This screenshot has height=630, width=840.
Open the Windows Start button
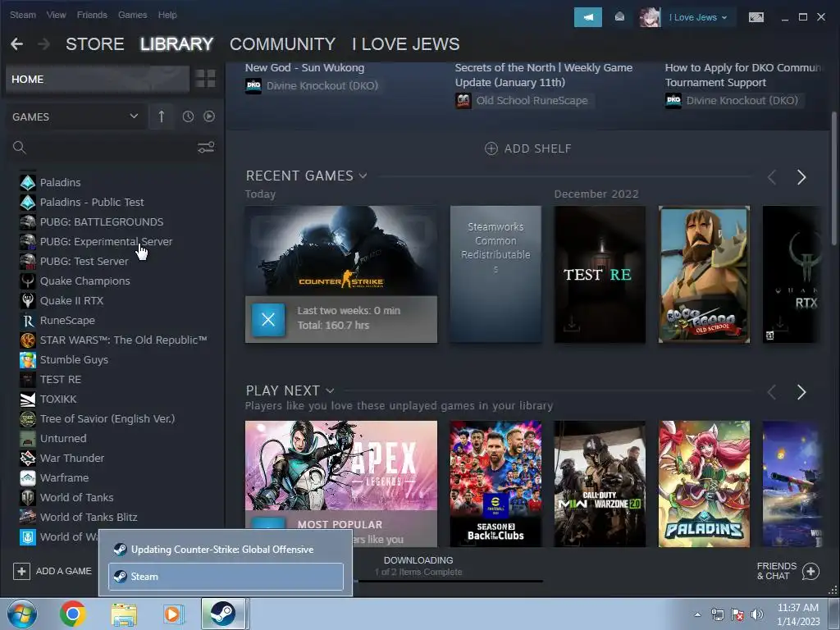pyautogui.click(x=22, y=614)
